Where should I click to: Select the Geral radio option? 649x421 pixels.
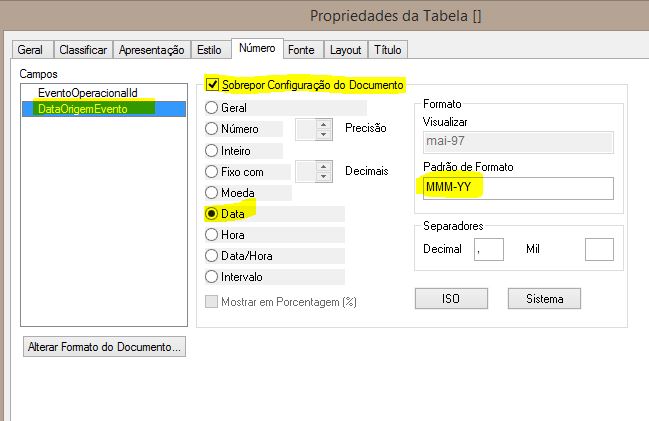coord(211,107)
